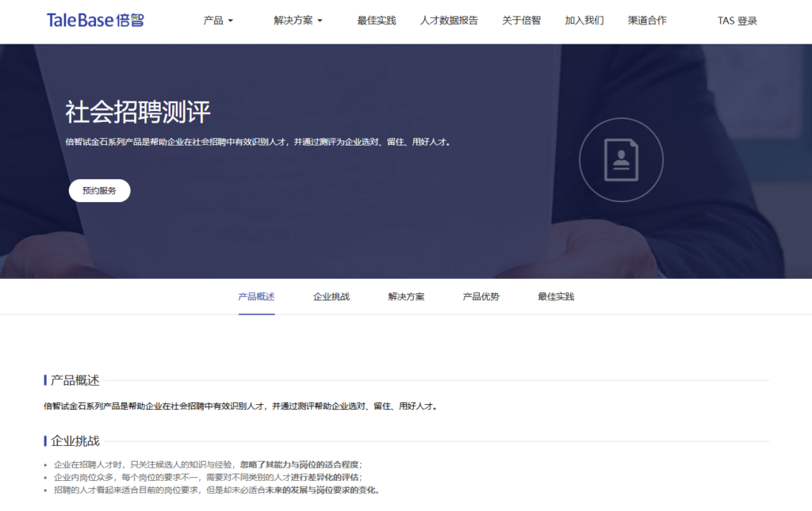This screenshot has width=812, height=511.
Task: Click the 关于倍智 navigation entry
Action: click(x=521, y=21)
